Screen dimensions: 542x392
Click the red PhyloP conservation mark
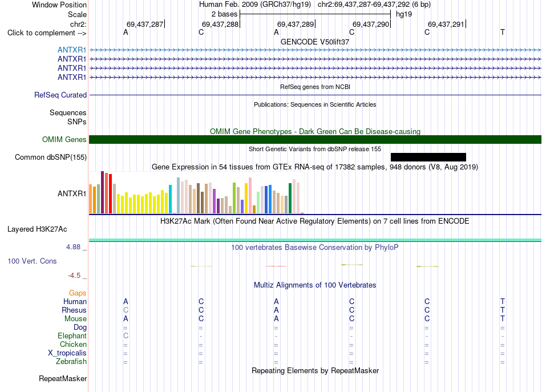(276, 266)
